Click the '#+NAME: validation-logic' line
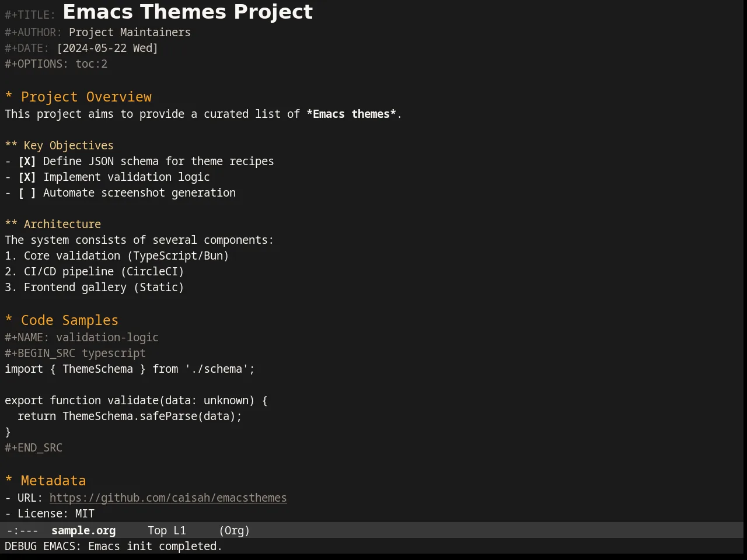The image size is (747, 560). 82,337
